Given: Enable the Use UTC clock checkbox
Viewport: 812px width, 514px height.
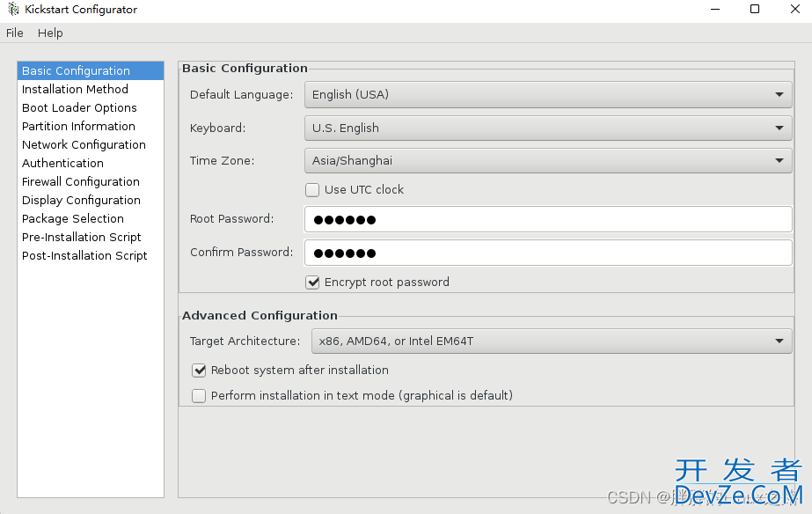Looking at the screenshot, I should 312,190.
